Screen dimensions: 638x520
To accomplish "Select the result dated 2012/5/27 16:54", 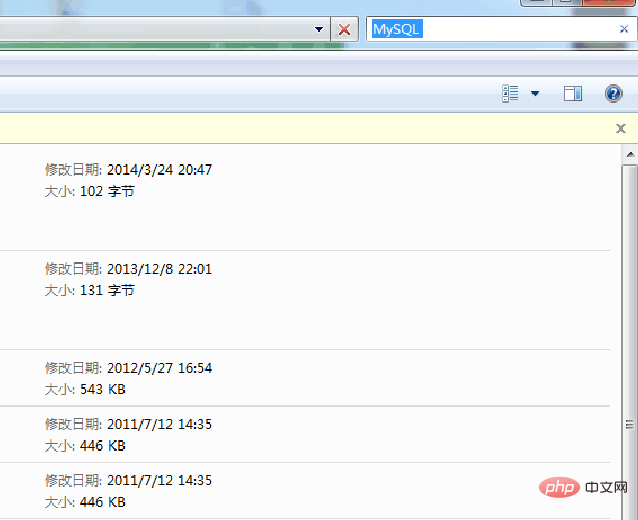I will (304, 378).
